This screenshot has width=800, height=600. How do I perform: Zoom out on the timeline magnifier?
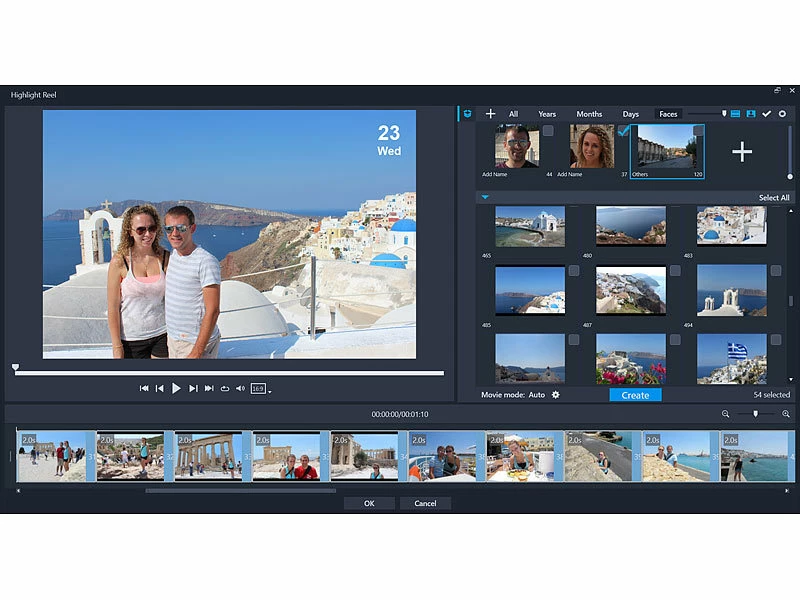click(726, 414)
